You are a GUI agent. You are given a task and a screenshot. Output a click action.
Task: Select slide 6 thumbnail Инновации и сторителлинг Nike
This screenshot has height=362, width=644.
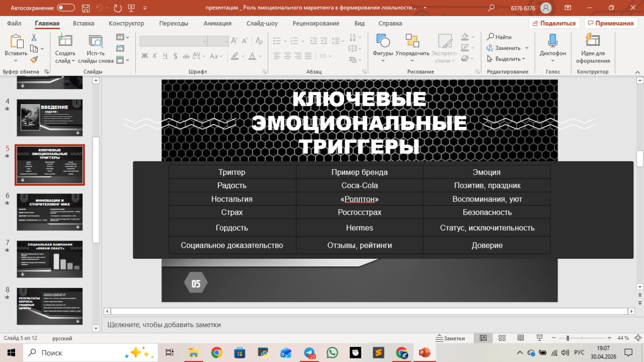tap(50, 212)
